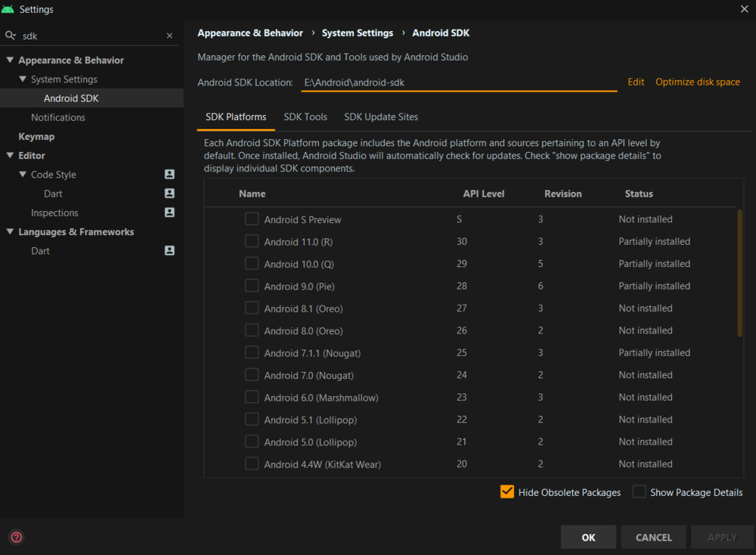Enable Show Package Details

640,492
